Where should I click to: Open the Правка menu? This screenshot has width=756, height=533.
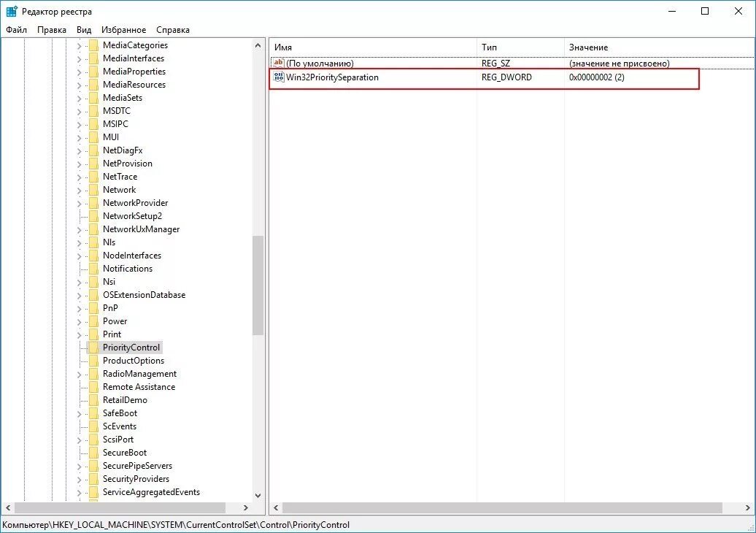(52, 30)
